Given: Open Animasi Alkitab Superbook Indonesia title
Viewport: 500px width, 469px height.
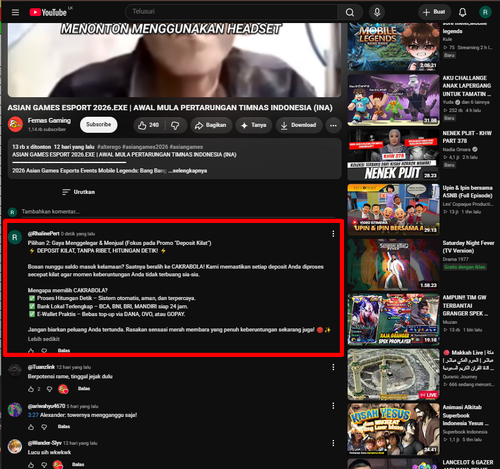Looking at the screenshot, I should pos(466,415).
